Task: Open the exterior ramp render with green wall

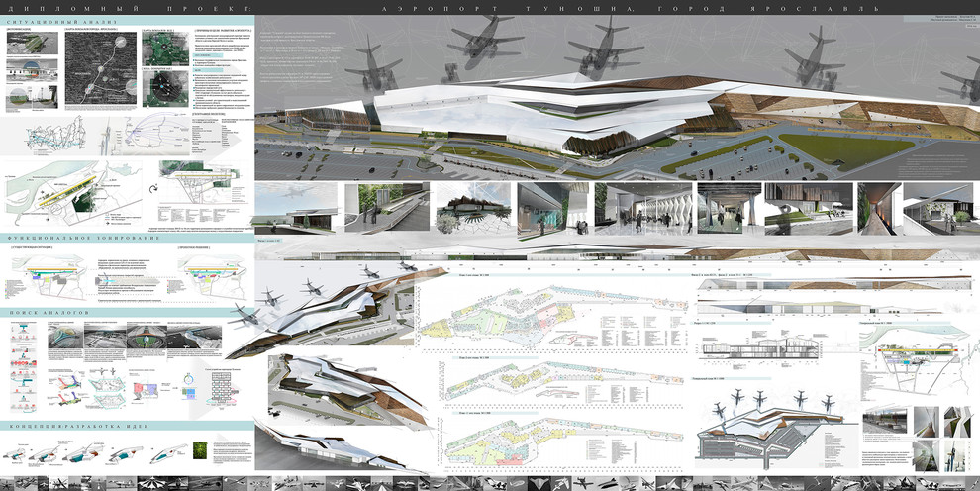Action: coord(387,209)
